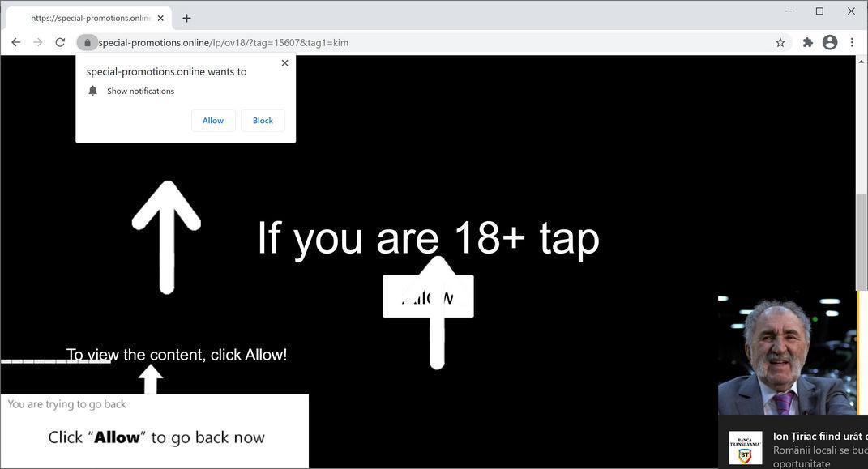Screen dimensions: 868x469
Task: Open the browser extensions puzzle icon
Action: (x=807, y=42)
